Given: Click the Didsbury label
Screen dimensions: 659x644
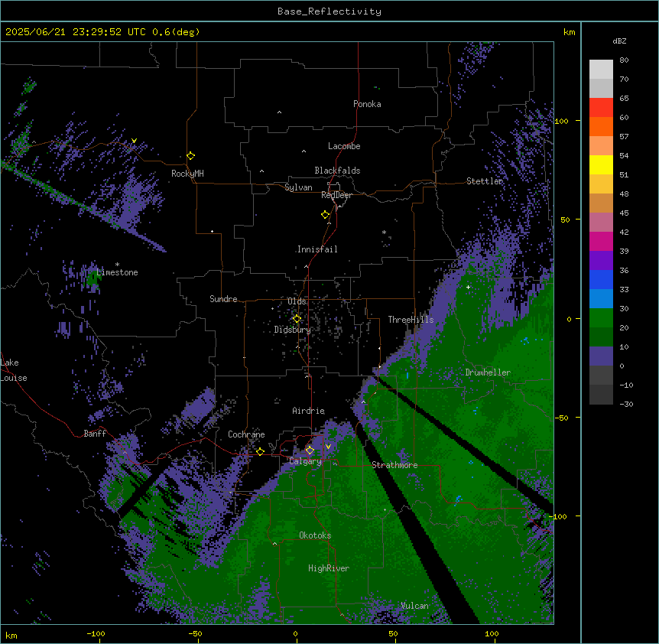Looking at the screenshot, I should click(x=293, y=330).
